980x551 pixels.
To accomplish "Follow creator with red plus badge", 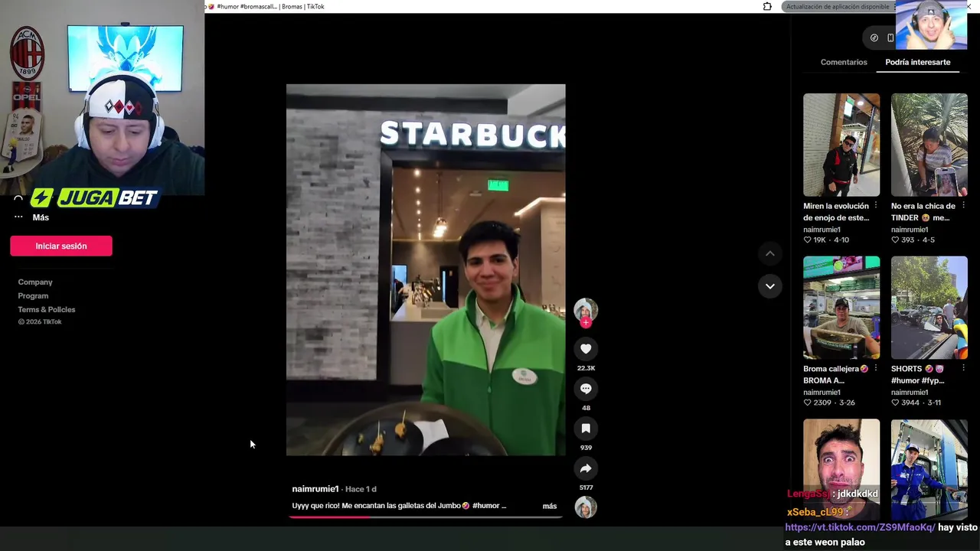I will click(586, 323).
